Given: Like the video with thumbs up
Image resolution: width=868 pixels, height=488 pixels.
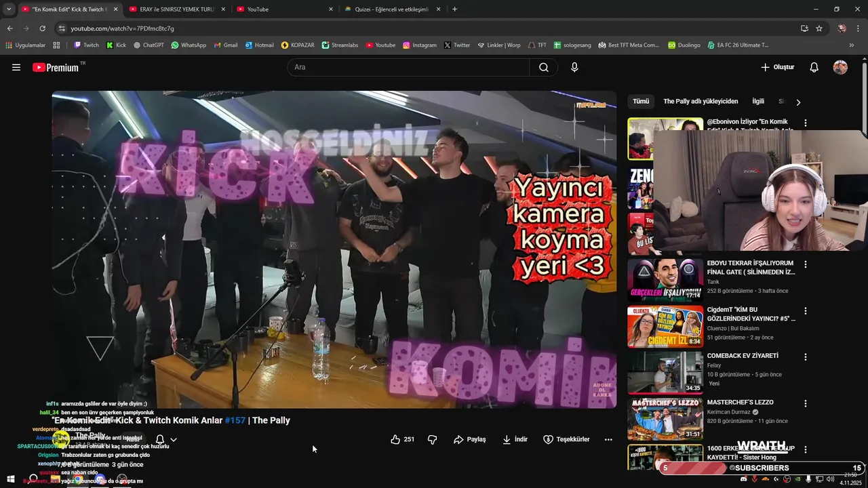Looking at the screenshot, I should pyautogui.click(x=403, y=439).
